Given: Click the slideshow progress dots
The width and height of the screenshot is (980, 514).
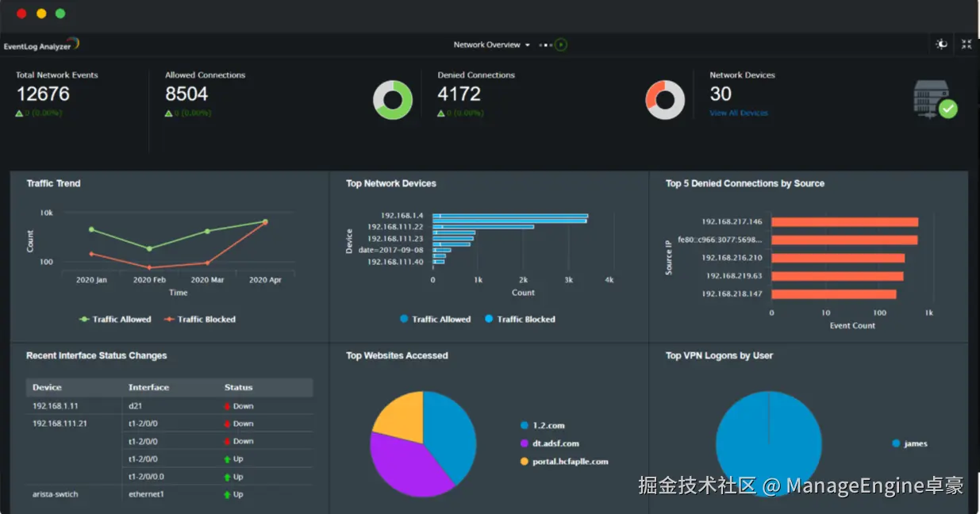Looking at the screenshot, I should (x=545, y=45).
